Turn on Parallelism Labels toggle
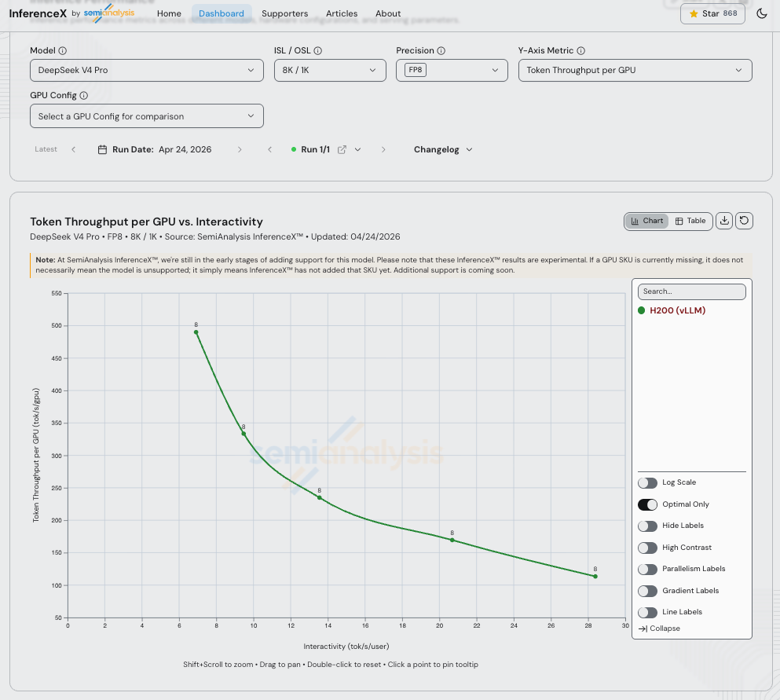The image size is (780, 700). [647, 569]
